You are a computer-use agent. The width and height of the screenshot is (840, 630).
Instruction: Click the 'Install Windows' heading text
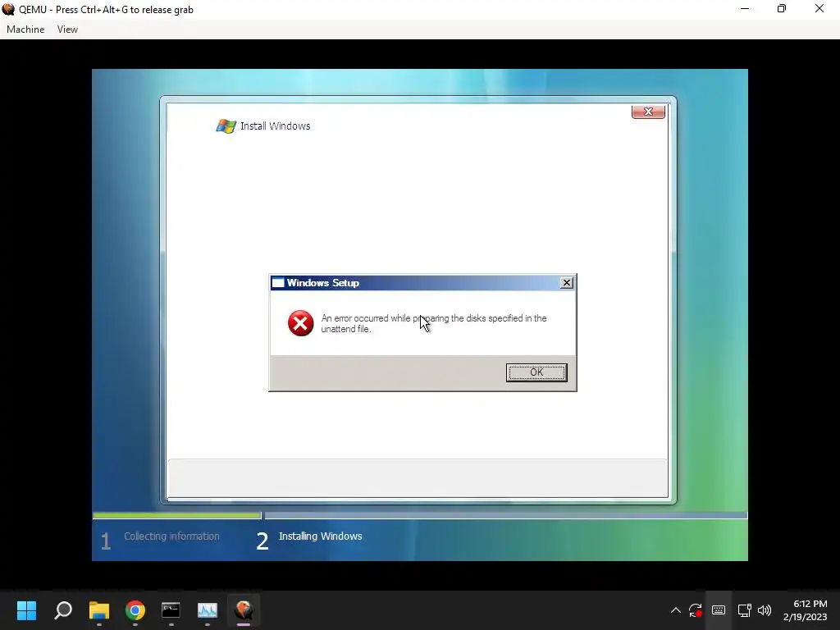[x=276, y=126]
